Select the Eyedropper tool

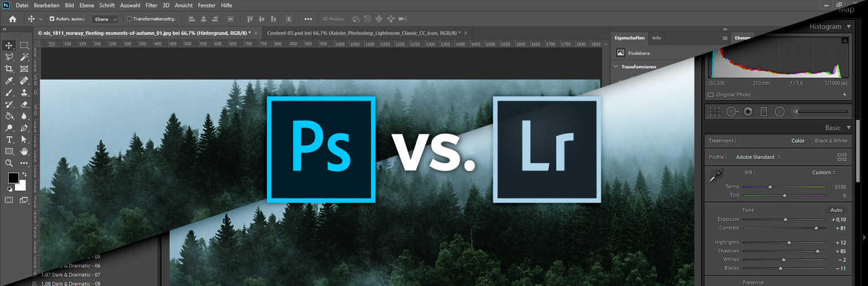coord(9,81)
